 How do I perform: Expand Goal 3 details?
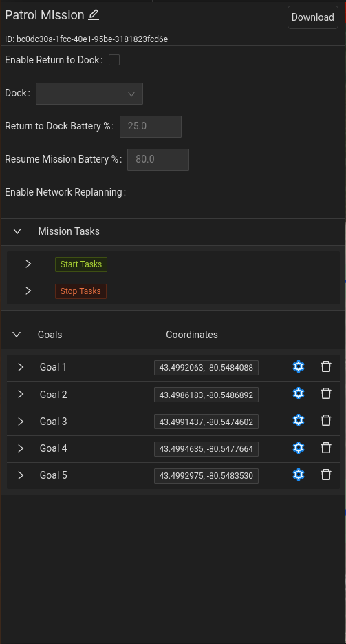point(21,422)
